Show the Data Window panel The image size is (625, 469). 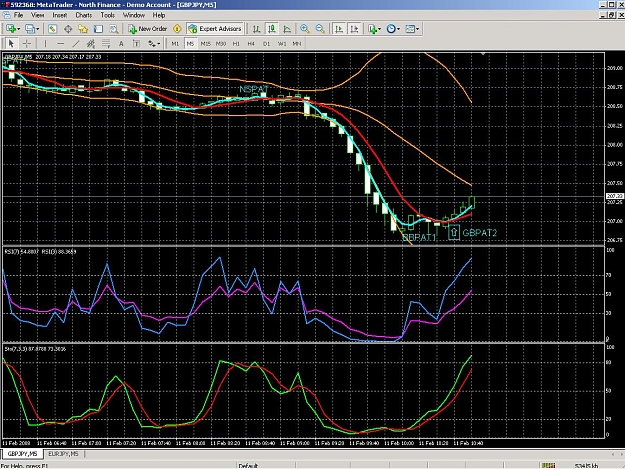point(68,29)
